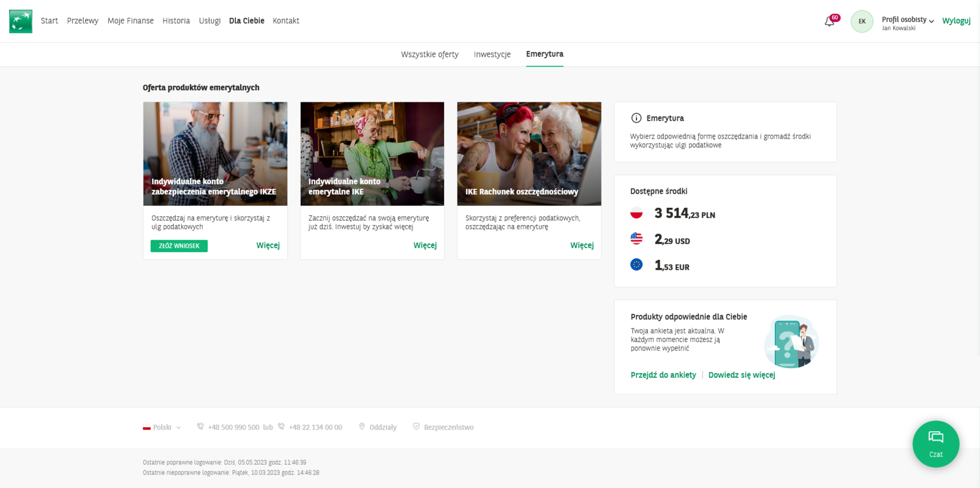Click the shield Bezpieczeństwo icon
This screenshot has height=488, width=980.
pos(417,427)
